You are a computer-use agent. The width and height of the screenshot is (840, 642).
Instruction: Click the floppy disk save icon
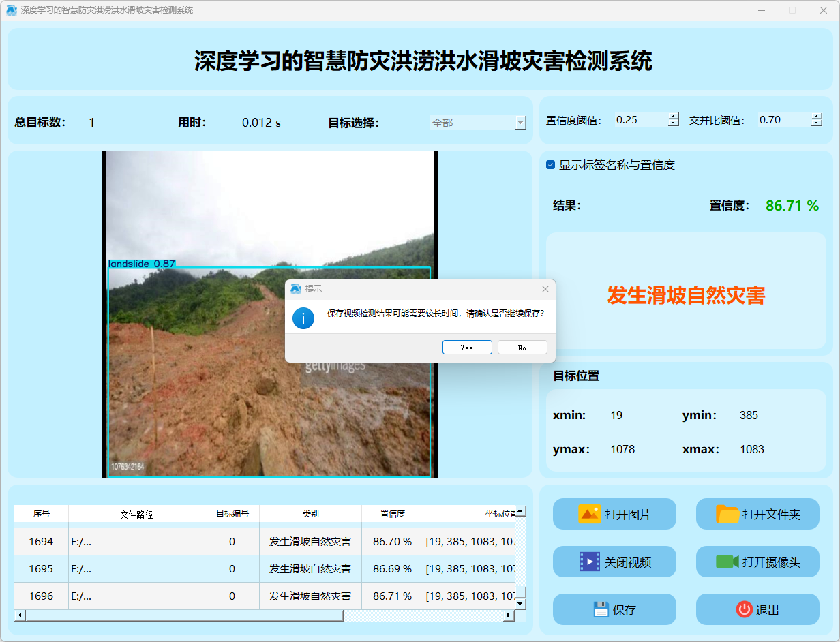click(x=601, y=609)
